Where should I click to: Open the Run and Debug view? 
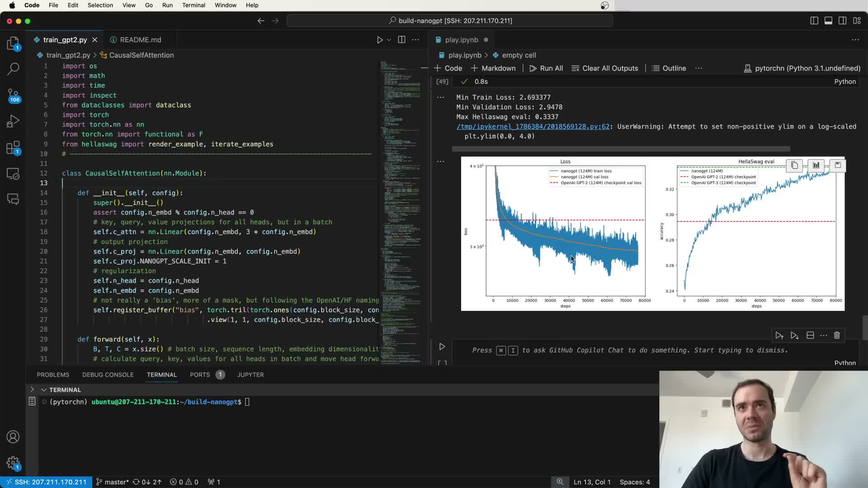(x=13, y=121)
